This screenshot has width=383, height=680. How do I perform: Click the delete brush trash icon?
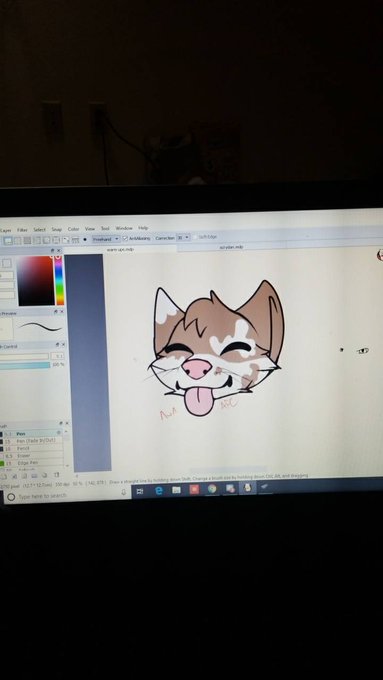(56, 475)
